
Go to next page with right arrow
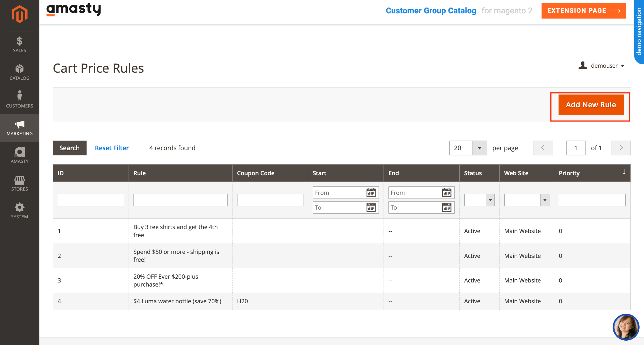pyautogui.click(x=621, y=148)
